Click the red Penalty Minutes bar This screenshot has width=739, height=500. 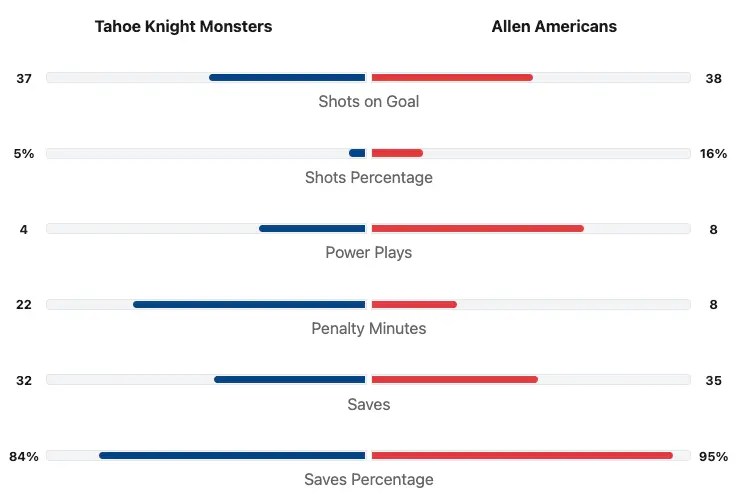pyautogui.click(x=414, y=304)
